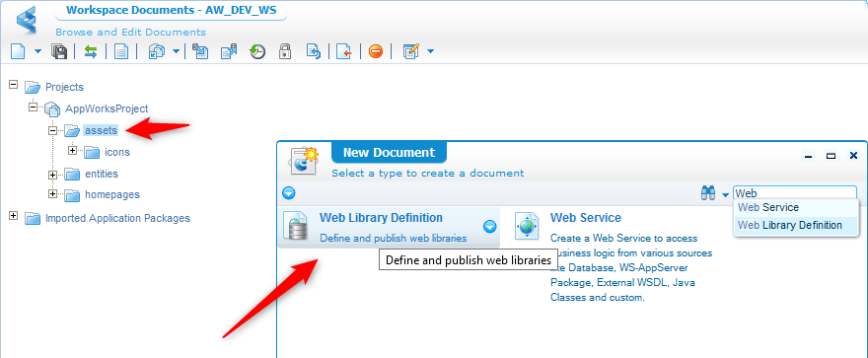Click blue arrow on Web Library Definition tile
The width and height of the screenshot is (868, 358).
(x=489, y=226)
